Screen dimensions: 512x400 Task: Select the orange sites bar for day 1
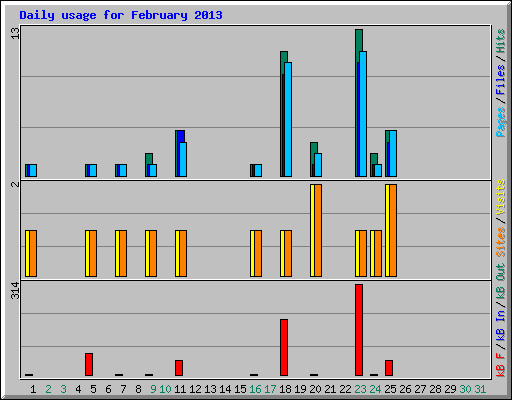click(x=33, y=253)
